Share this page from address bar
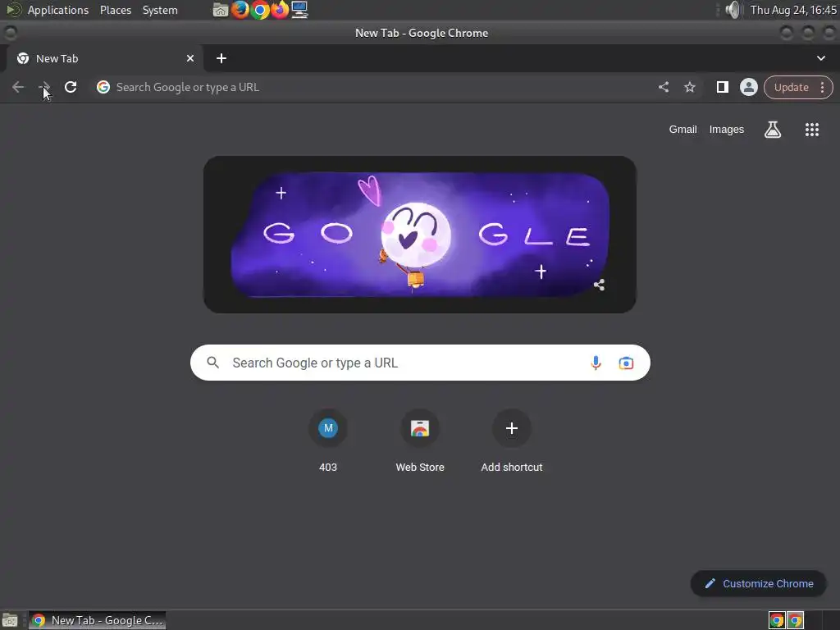The width and height of the screenshot is (840, 630). (663, 87)
